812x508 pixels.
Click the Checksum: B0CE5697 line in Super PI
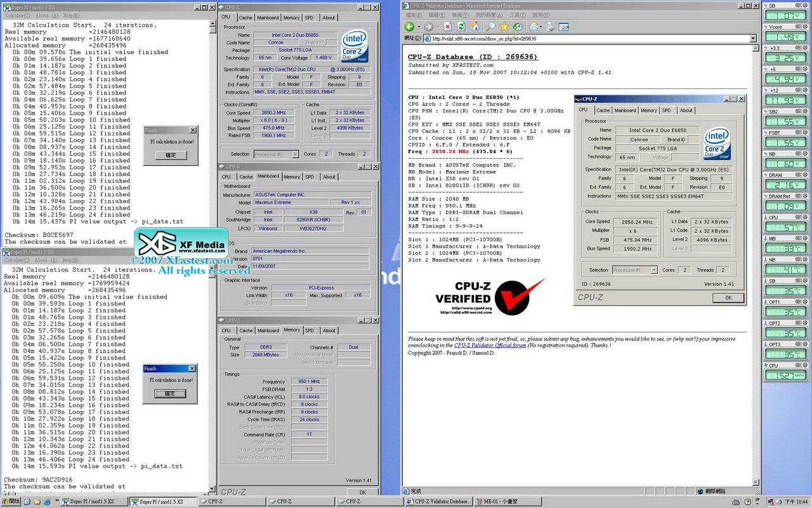coord(39,234)
